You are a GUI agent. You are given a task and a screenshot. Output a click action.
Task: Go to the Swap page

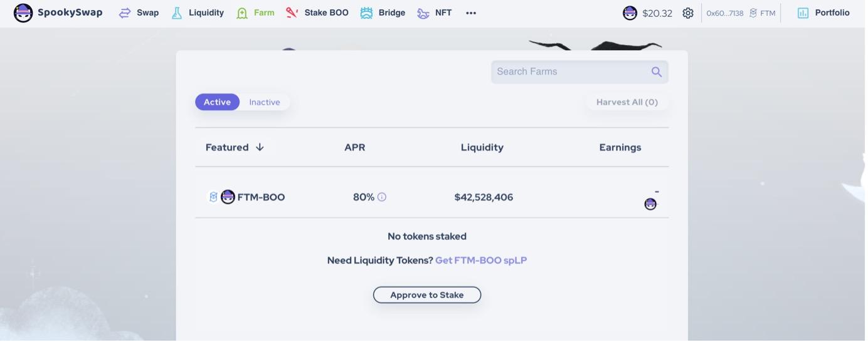coord(139,13)
